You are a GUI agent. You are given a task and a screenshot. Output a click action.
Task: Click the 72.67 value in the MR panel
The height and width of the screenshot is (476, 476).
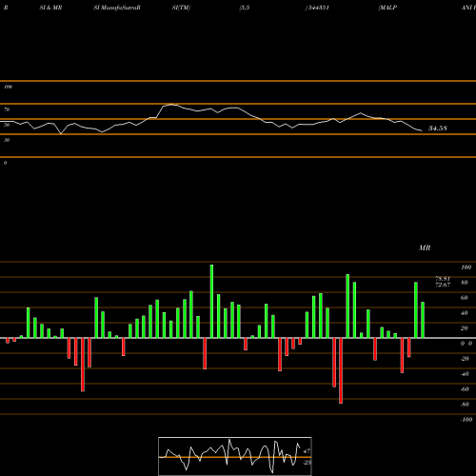pyautogui.click(x=443, y=285)
